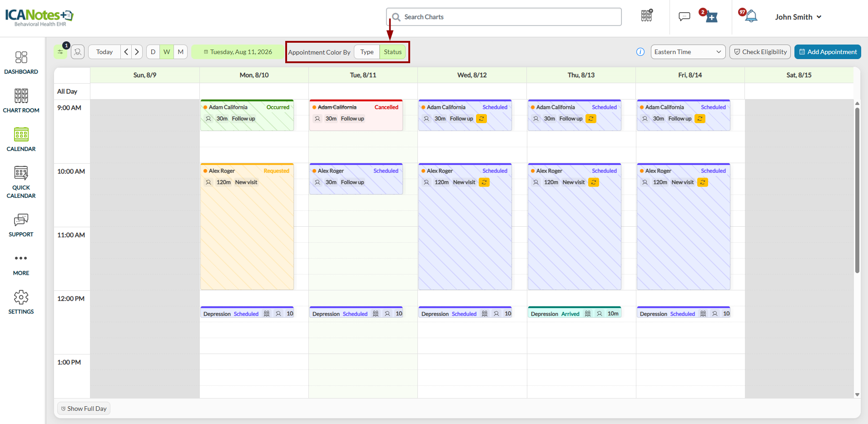The width and height of the screenshot is (868, 424).
Task: Open the Settings gear in the sidebar
Action: (x=21, y=297)
